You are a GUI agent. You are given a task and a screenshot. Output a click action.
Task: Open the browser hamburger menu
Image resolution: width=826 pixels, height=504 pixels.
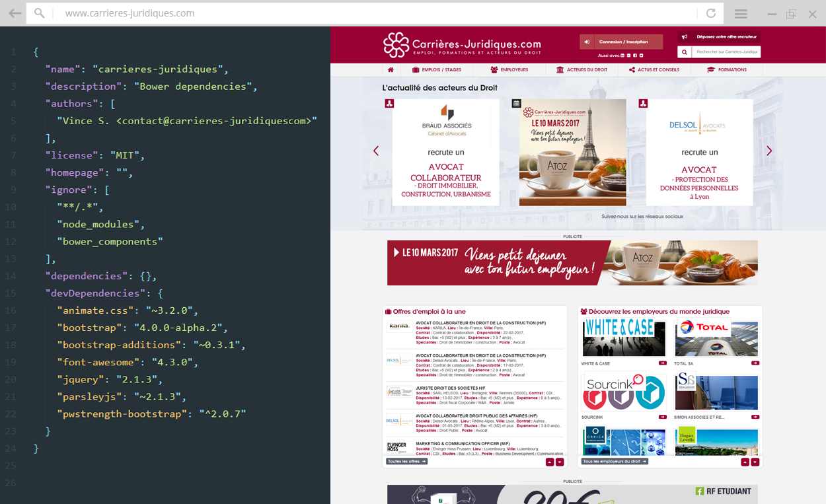[741, 13]
